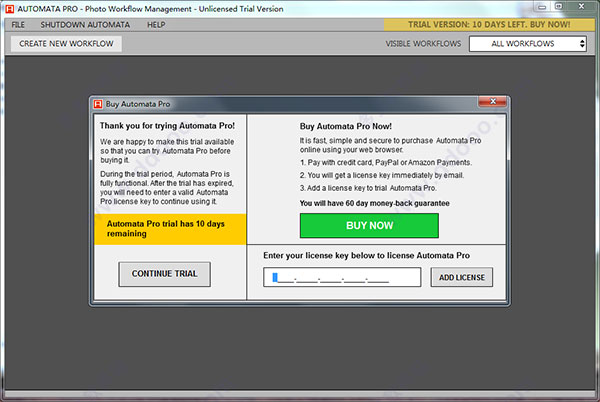Open the HELP menu
Screen dimensions: 600x402
pyautogui.click(x=156, y=25)
